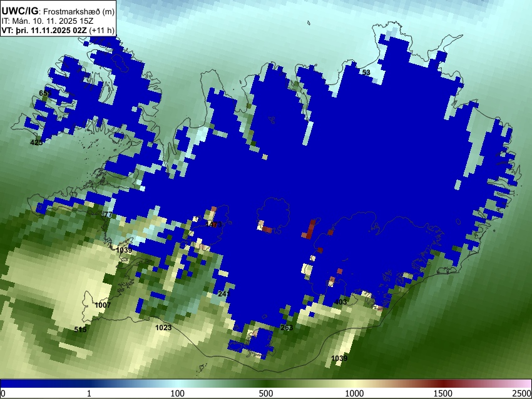Pick the dark red color above the 1500 label
The image size is (532, 399).
click(x=443, y=383)
